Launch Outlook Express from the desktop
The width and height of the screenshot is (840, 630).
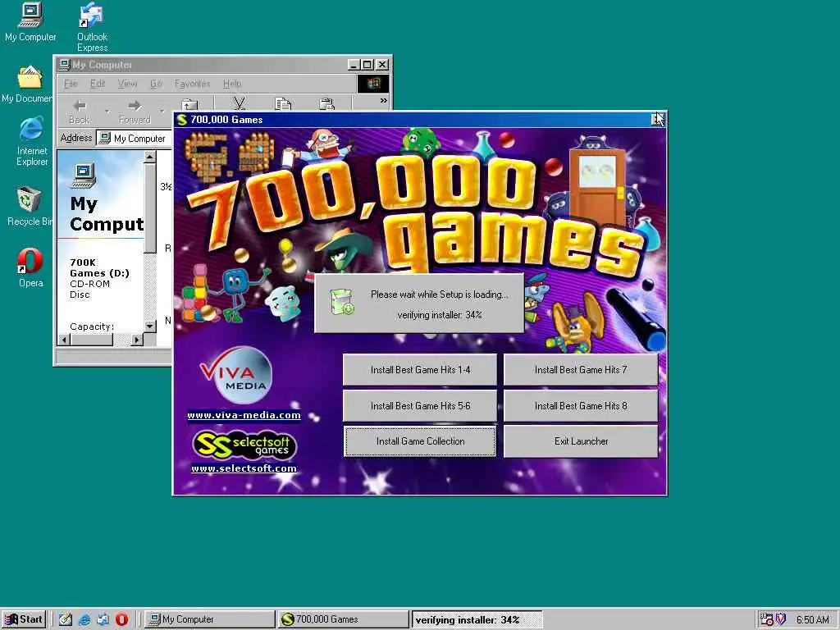click(92, 27)
